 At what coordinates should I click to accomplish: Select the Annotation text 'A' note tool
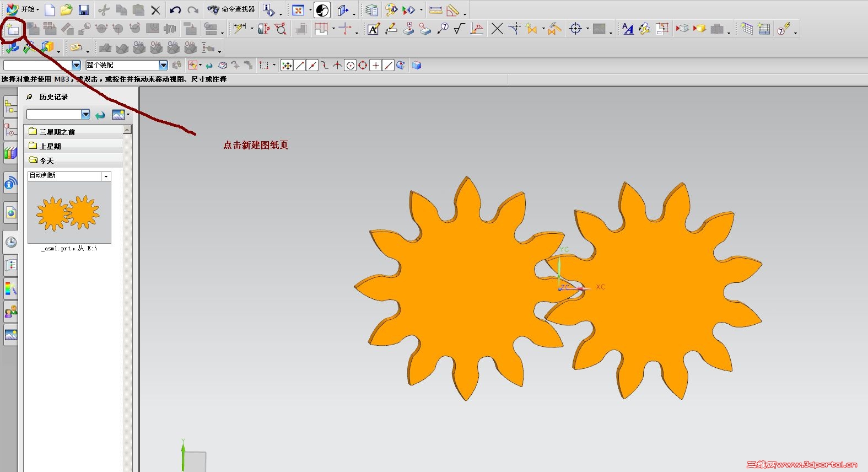coord(373,29)
